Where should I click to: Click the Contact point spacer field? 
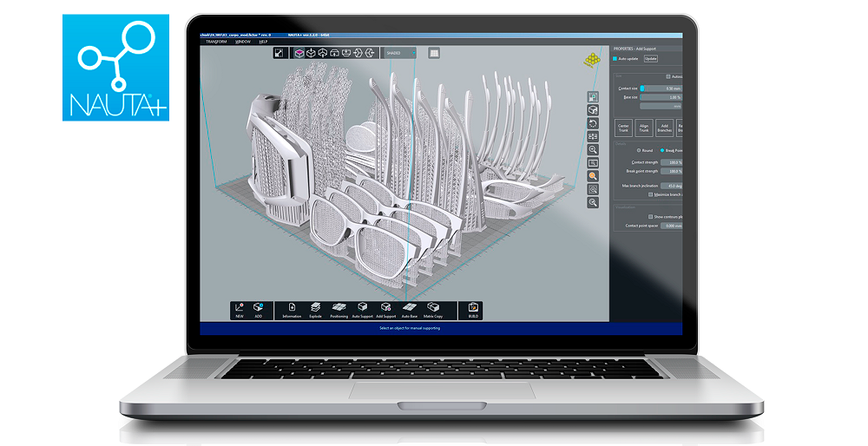pyautogui.click(x=672, y=226)
